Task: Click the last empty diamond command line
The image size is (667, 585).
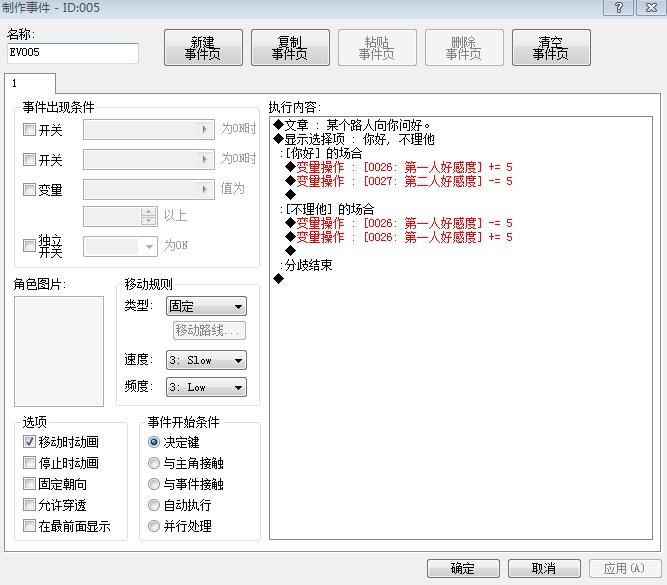Action: [x=279, y=279]
